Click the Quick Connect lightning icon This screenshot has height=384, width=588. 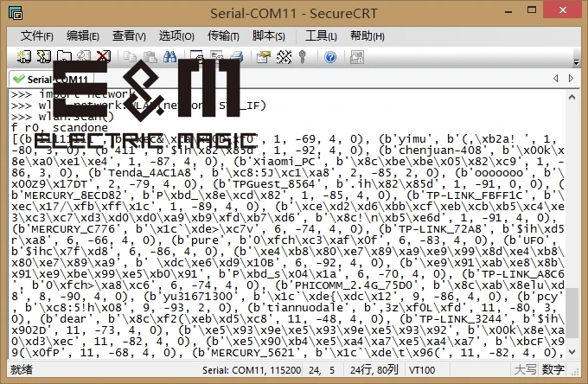tap(44, 57)
